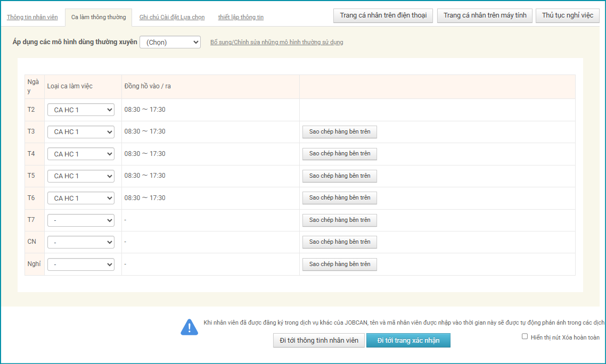Open the 'Ghi chú Cài đặt Lựa chọn' tab

[x=172, y=17]
